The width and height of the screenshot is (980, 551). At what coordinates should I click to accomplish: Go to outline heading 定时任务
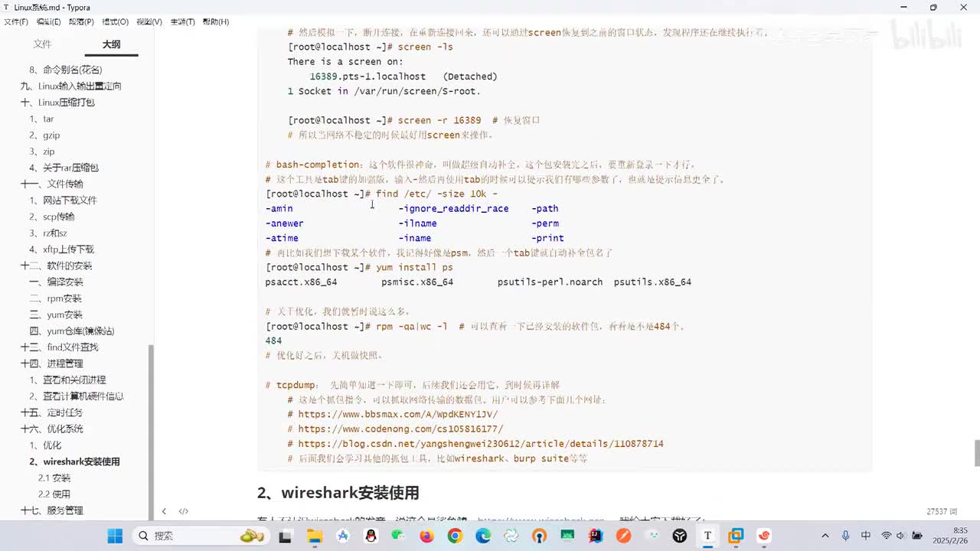[x=52, y=412]
